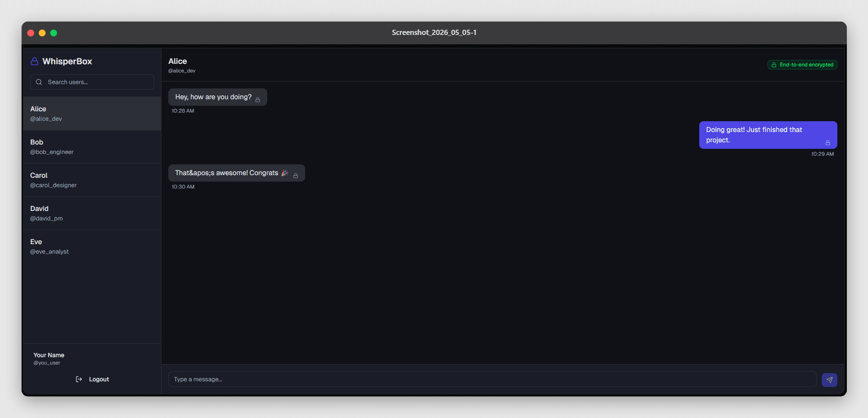The height and width of the screenshot is (418, 868).
Task: Click the WhisperBox title text
Action: 67,61
